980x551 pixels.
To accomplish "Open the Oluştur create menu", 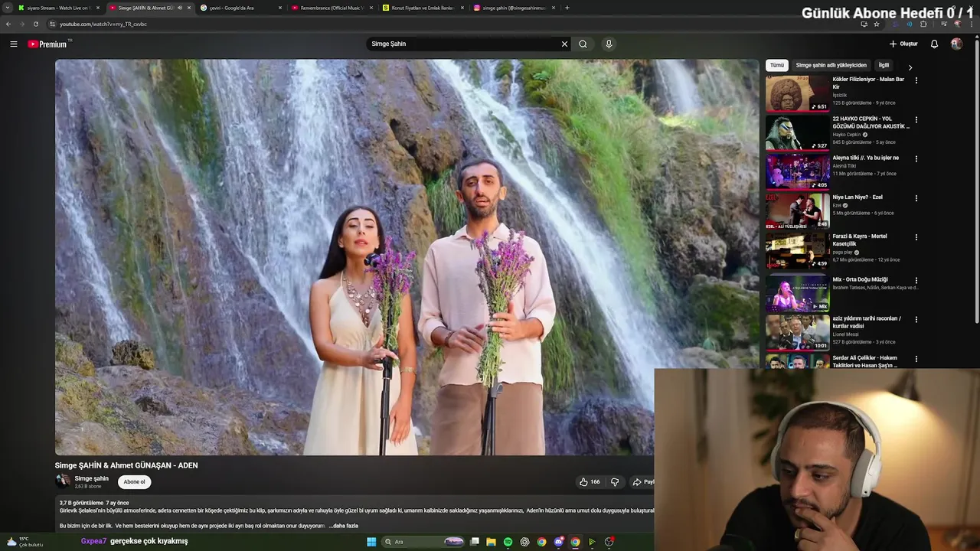I will (903, 44).
